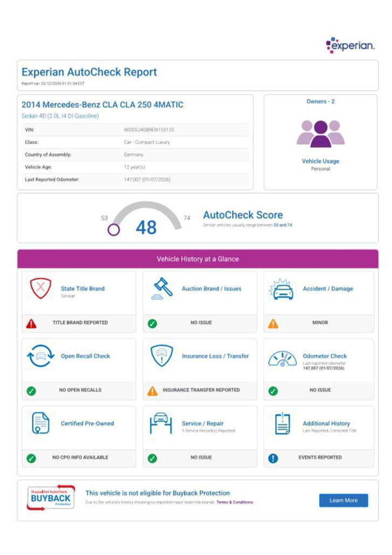Screen dimensions: 392x555
Task: Click the green checkmark beside No Open Recalls
Action: 31,390
